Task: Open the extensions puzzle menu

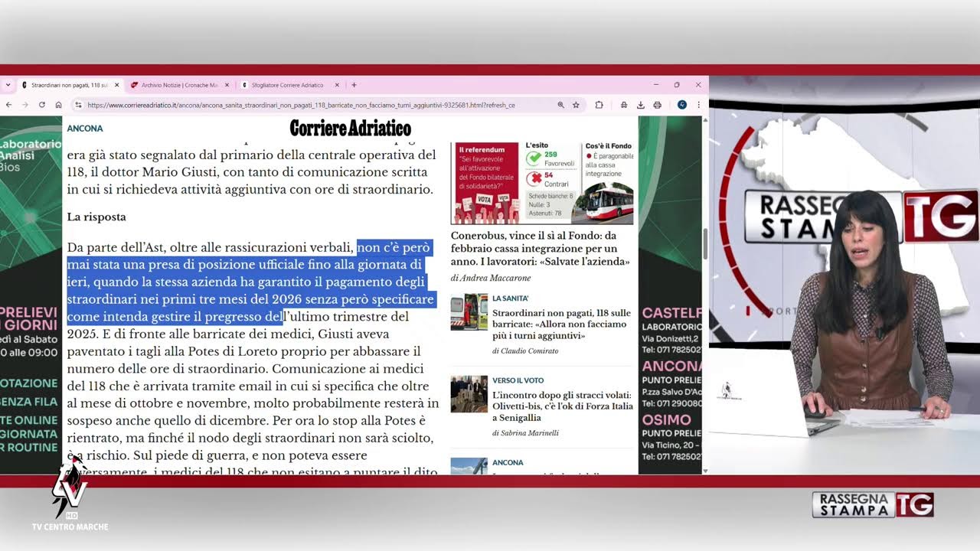Action: click(x=599, y=105)
